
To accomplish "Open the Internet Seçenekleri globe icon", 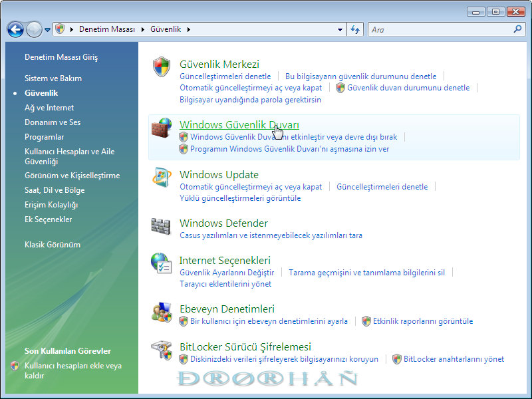I will click(161, 263).
